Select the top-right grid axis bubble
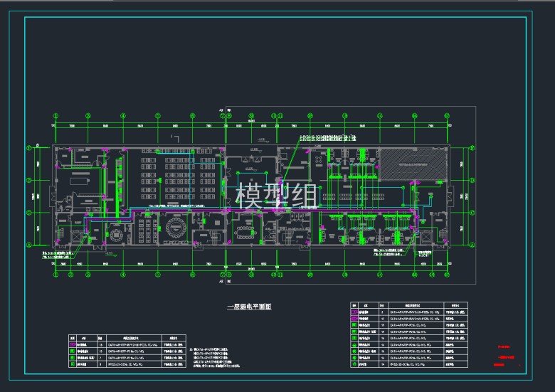The width and height of the screenshot is (555, 392). [448, 115]
